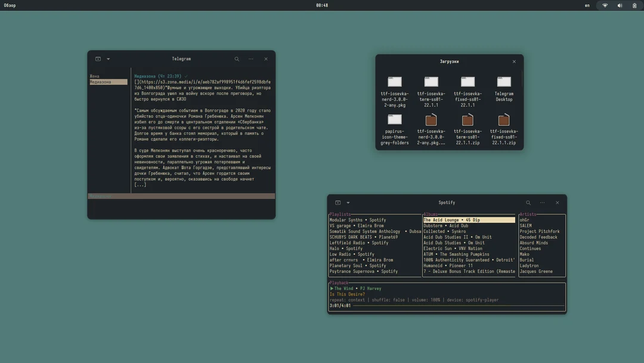This screenshot has width=644, height=363.
Task: Click the window-mode icon in Spotify titlebar
Action: (337, 202)
